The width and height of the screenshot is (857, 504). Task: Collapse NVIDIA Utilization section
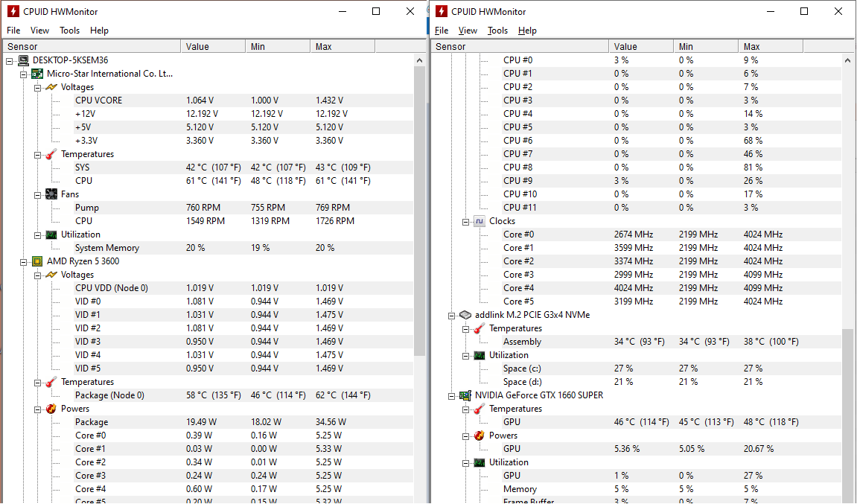coord(465,463)
